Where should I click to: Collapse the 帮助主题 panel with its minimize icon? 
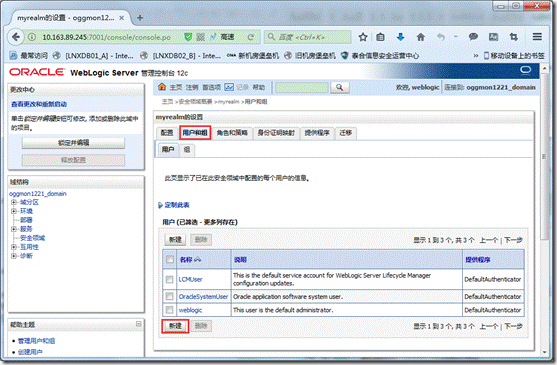click(x=139, y=324)
